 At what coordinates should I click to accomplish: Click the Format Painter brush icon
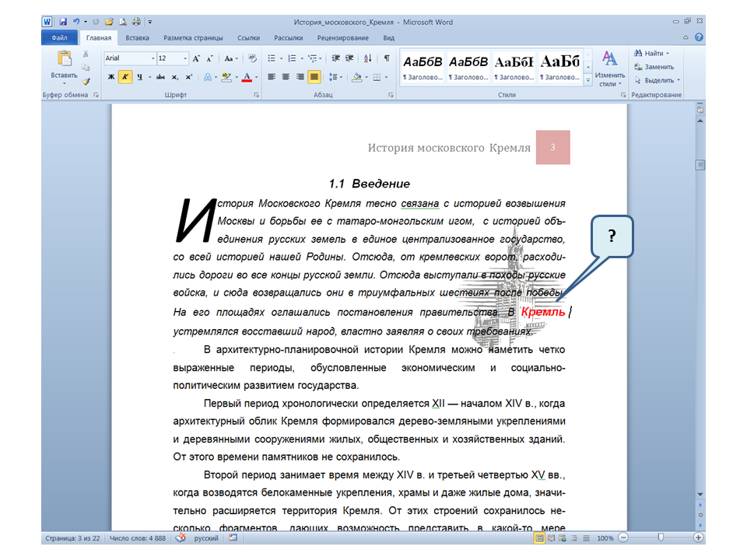tap(86, 81)
